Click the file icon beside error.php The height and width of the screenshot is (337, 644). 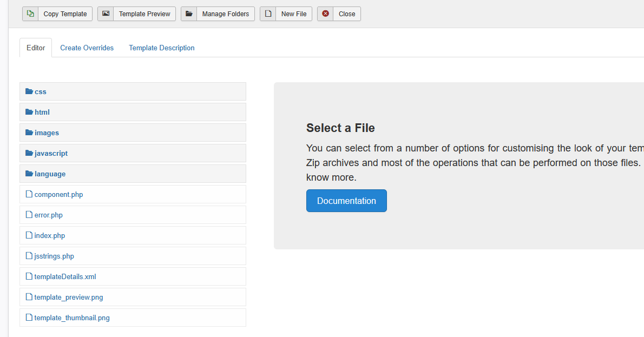(x=29, y=215)
